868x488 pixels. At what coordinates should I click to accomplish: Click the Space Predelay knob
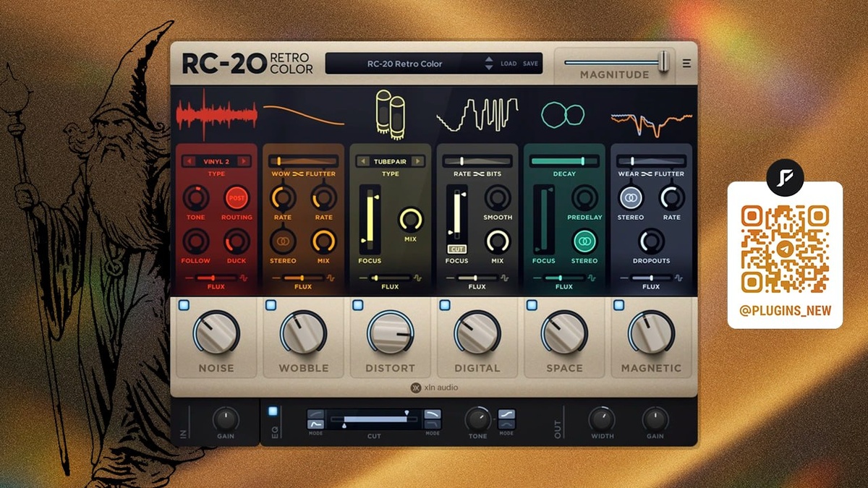(584, 197)
